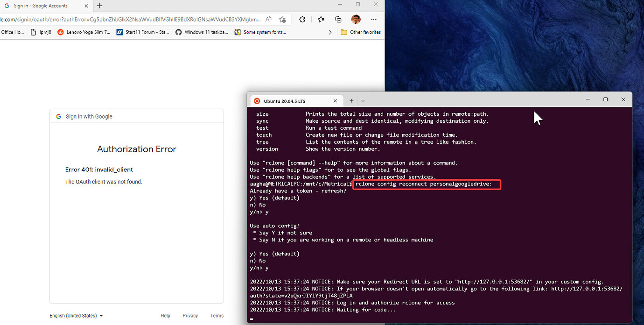Maximize the Ubuntu terminal window
The height and width of the screenshot is (325, 644).
pyautogui.click(x=605, y=99)
